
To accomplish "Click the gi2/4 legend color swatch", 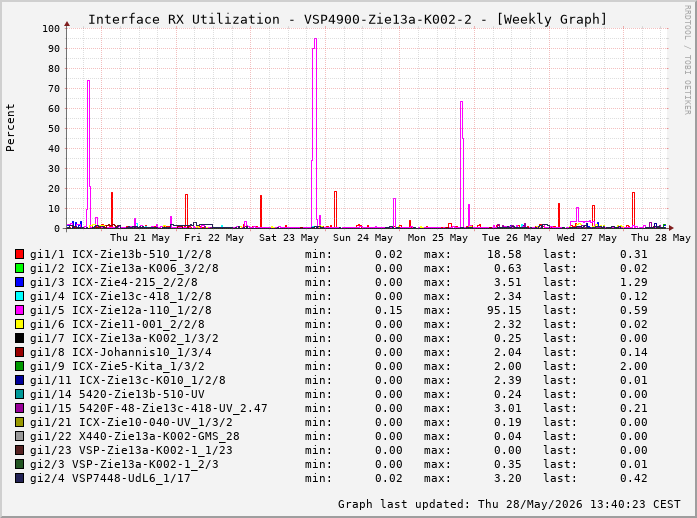I will [x=19, y=478].
